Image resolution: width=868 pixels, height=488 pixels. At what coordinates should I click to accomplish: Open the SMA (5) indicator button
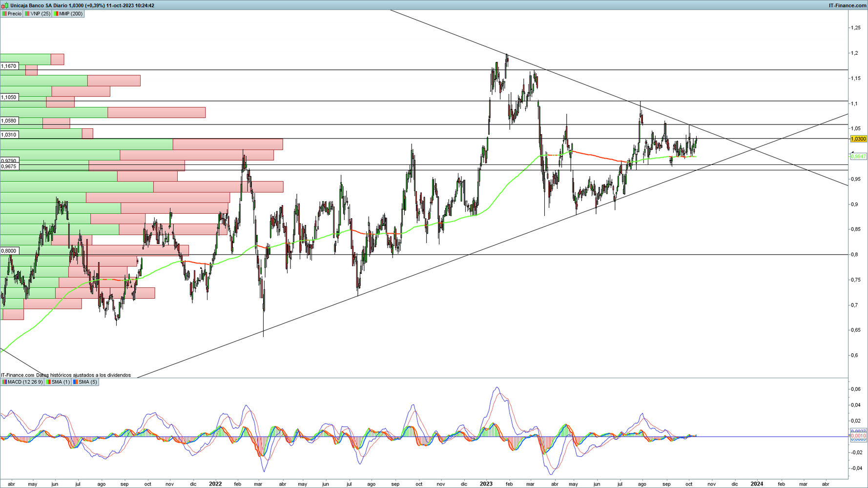[85, 382]
